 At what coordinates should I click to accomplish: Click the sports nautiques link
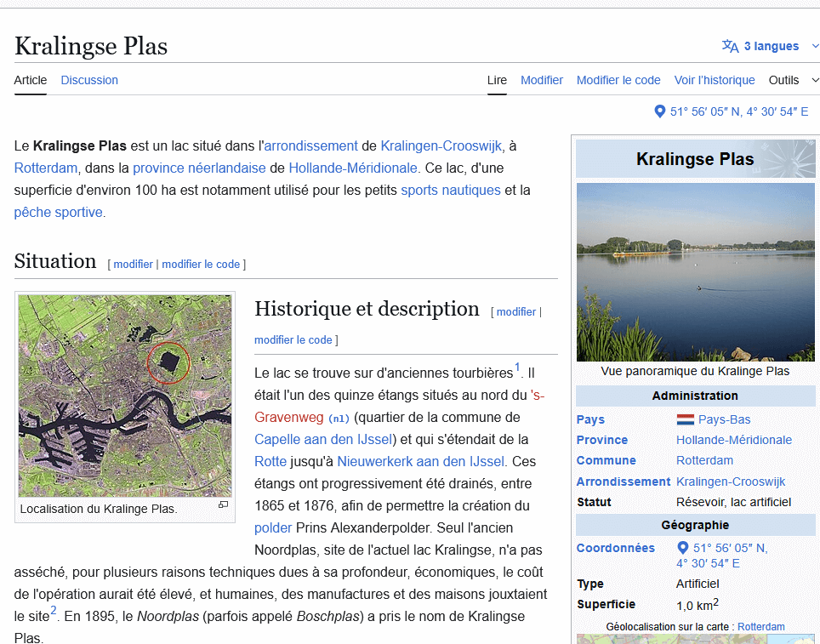pyautogui.click(x=451, y=190)
